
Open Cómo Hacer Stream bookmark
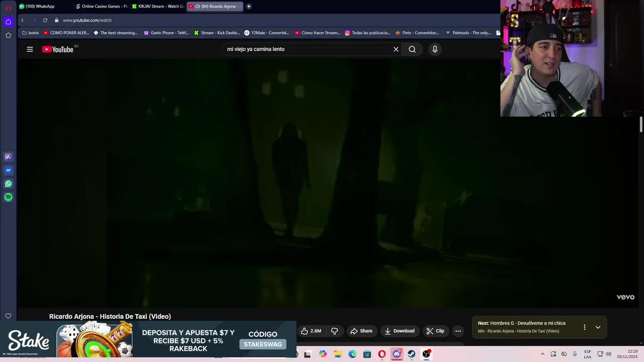[317, 33]
